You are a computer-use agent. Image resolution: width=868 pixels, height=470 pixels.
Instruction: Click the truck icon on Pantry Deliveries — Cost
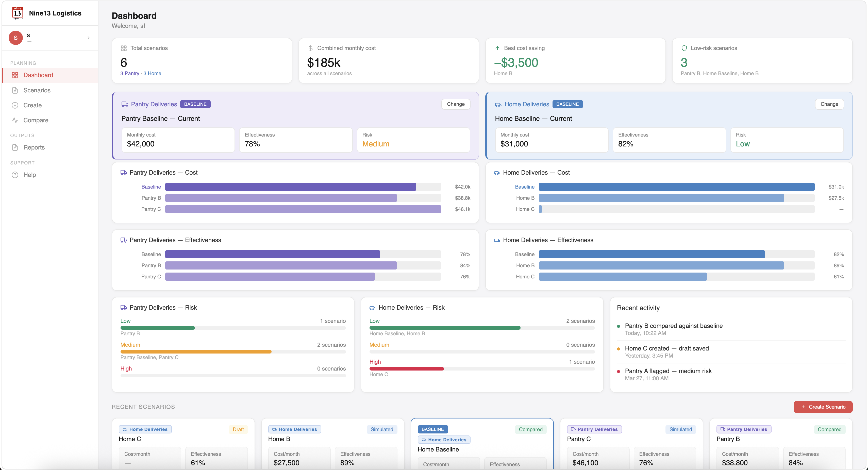123,173
